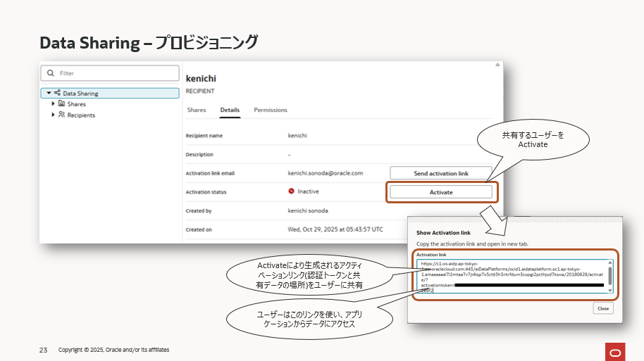Click the Shares folder icon

61,103
